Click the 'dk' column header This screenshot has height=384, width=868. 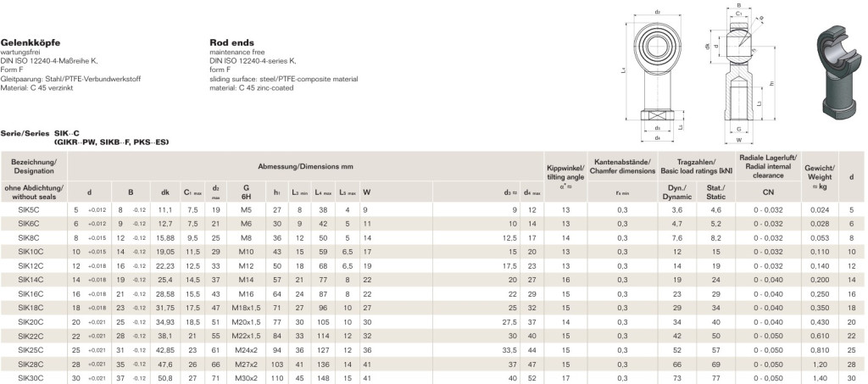[x=165, y=192]
